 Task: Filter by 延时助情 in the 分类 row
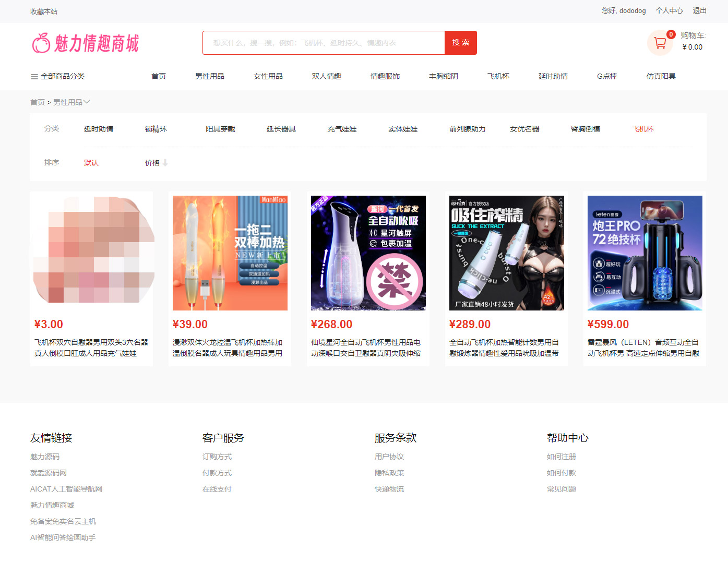click(x=99, y=129)
